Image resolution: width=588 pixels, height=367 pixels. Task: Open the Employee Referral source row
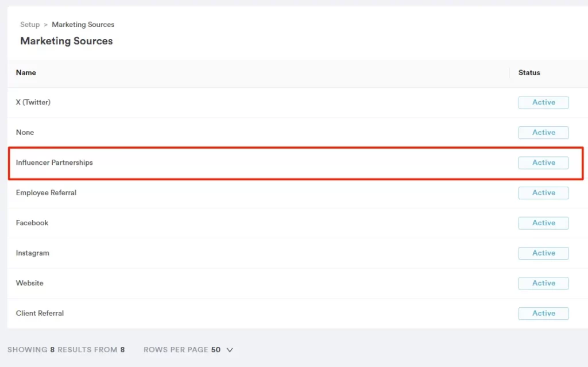pos(46,193)
